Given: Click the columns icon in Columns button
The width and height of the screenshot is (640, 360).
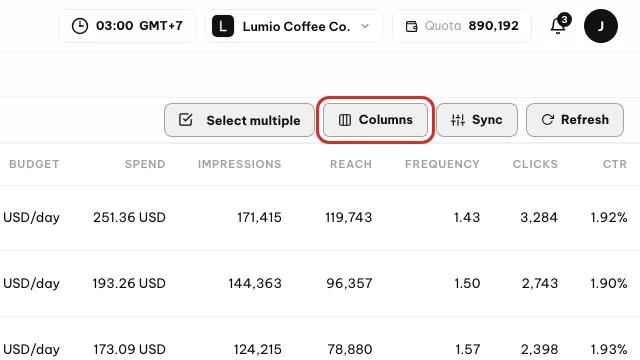Looking at the screenshot, I should click(345, 120).
